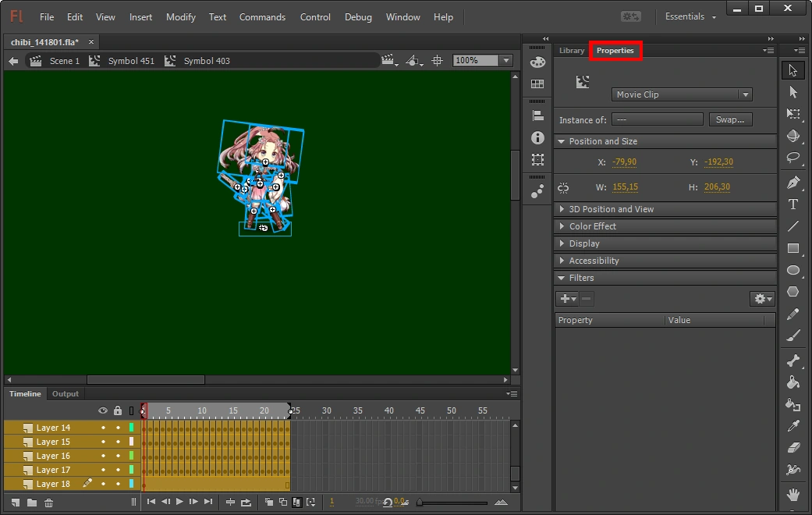This screenshot has width=812, height=515.
Task: Click the timeline frame zoom slider
Action: 452,503
